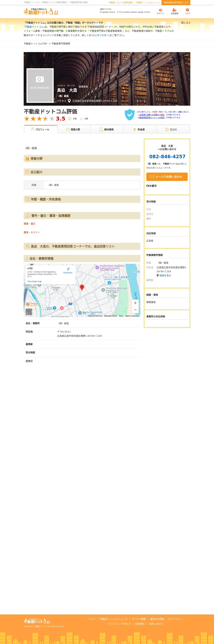The width and height of the screenshot is (214, 644).
Task: Switch to the 解決事例 tab
Action: [107, 129]
